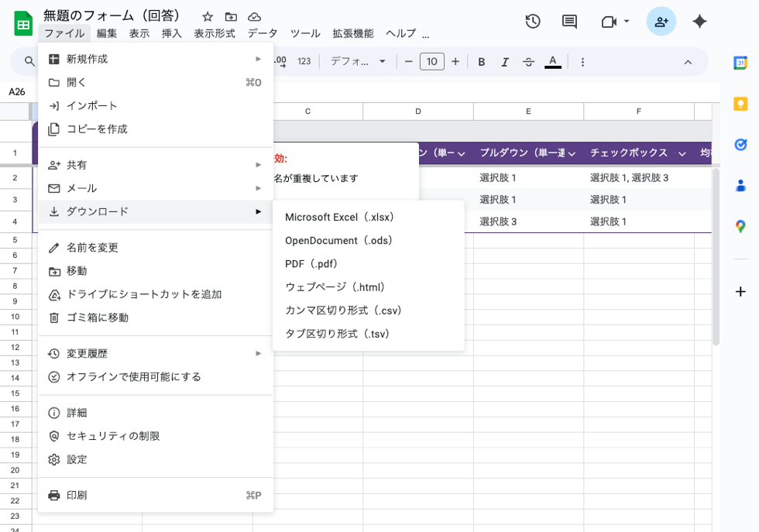
Task: Choose PDF (.pdf) download format
Action: pyautogui.click(x=311, y=263)
